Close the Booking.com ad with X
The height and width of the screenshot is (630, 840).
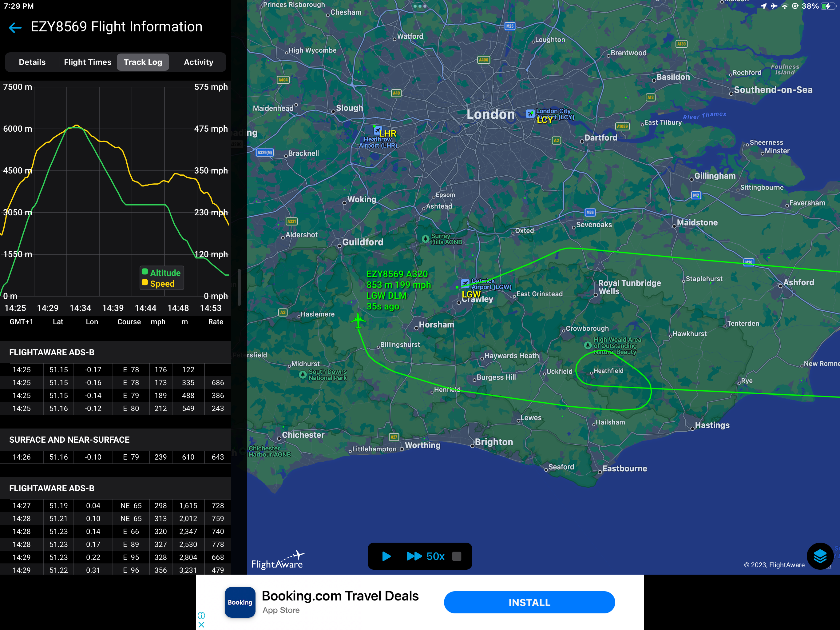point(201,625)
